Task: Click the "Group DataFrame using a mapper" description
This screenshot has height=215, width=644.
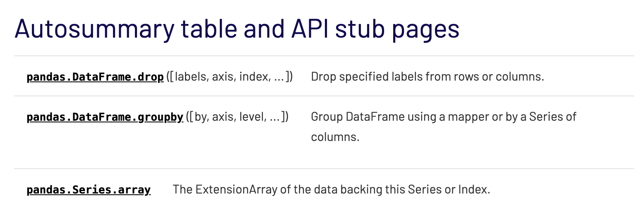Action: click(x=444, y=127)
